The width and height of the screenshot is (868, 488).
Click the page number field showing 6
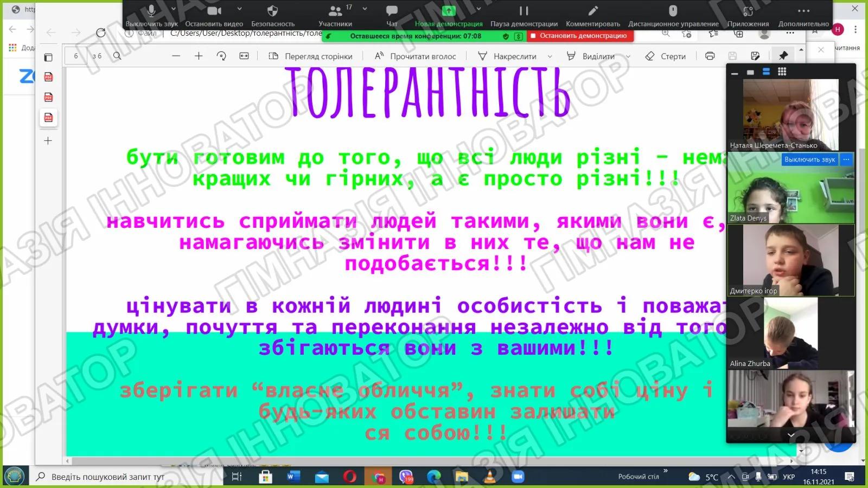[76, 56]
